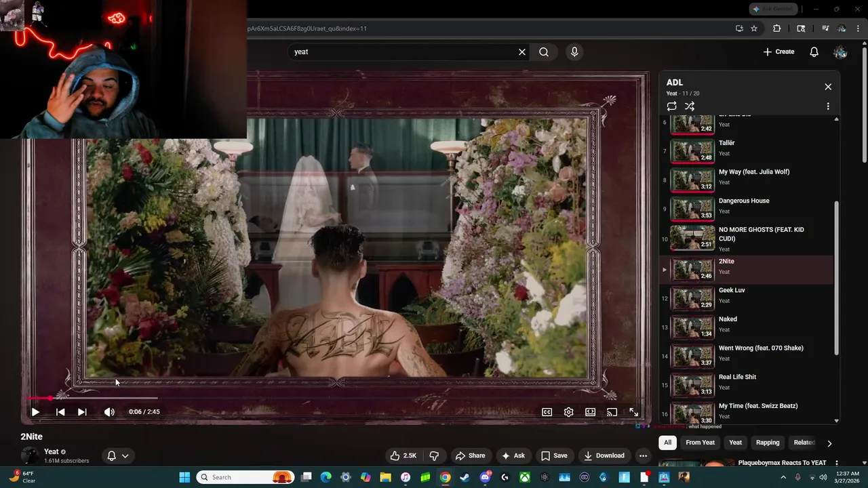Mute the video player volume
This screenshot has height=488, width=868.
point(109,411)
